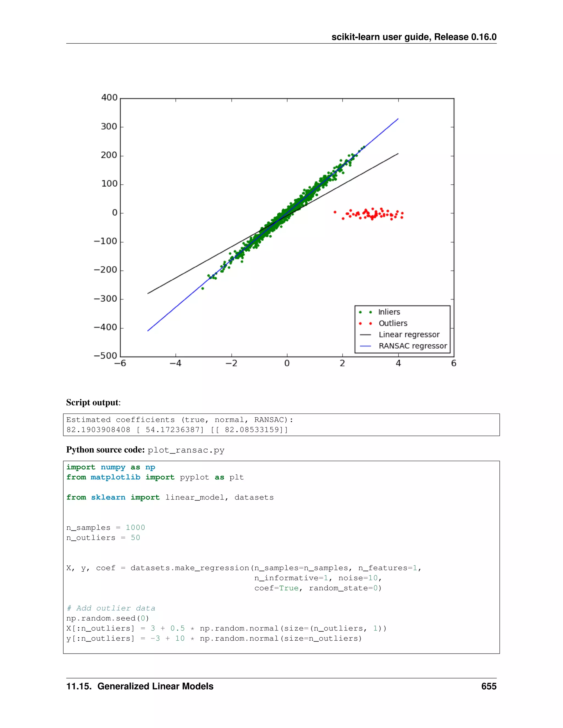Click the y-axis tick label '−300'
563x728 pixels.
click(105, 299)
